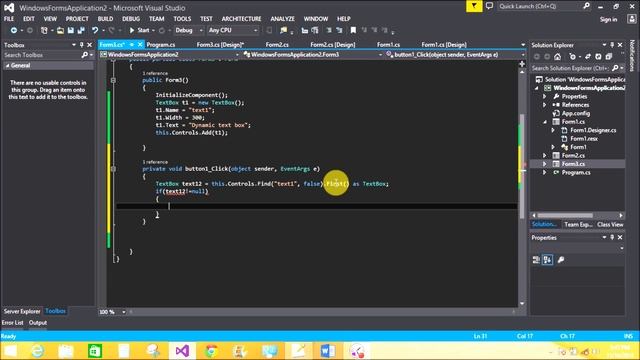This screenshot has width=640, height=360.
Task: Open the TOOLS menu
Action: point(182,19)
